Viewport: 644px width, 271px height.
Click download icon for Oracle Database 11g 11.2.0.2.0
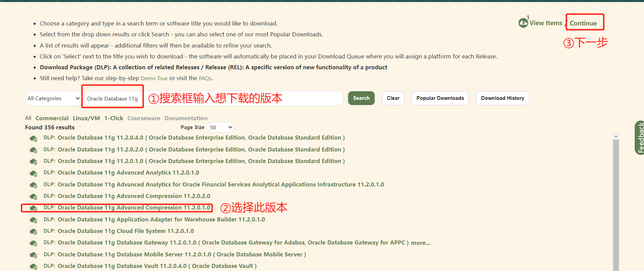pyautogui.click(x=33, y=150)
